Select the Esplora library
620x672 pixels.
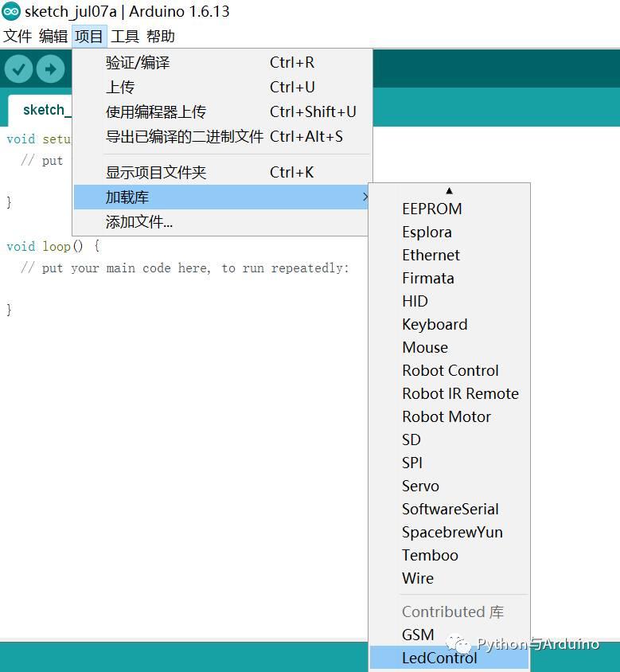click(449, 232)
